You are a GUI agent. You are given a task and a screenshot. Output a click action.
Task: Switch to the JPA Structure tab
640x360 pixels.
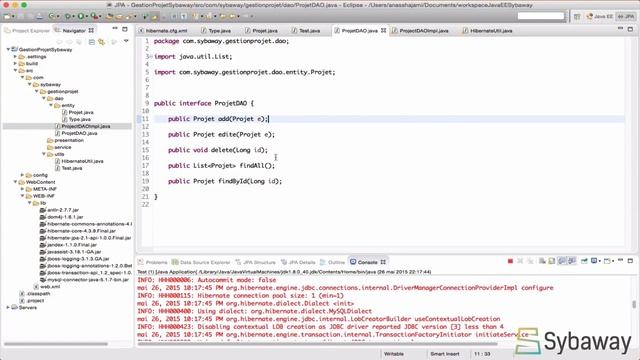(256, 262)
